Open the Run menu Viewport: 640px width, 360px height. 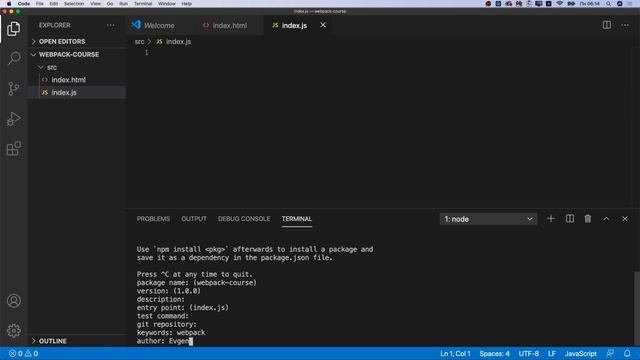pos(123,4)
